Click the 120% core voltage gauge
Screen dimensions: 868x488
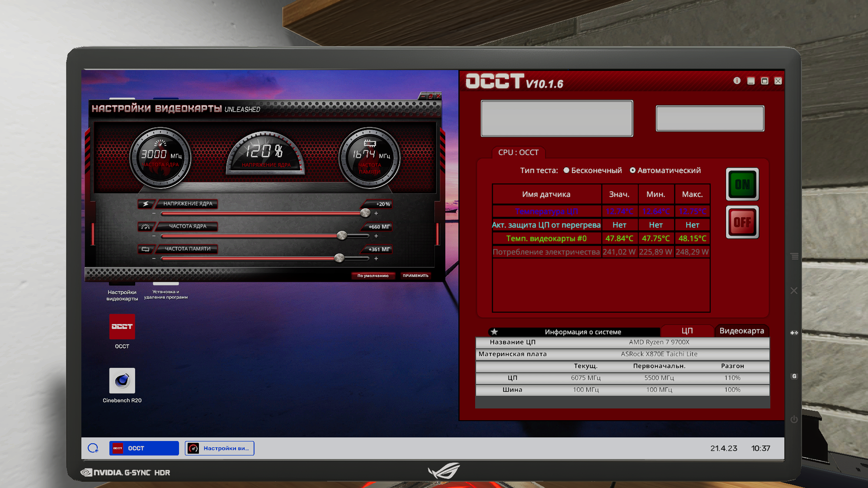click(x=265, y=154)
